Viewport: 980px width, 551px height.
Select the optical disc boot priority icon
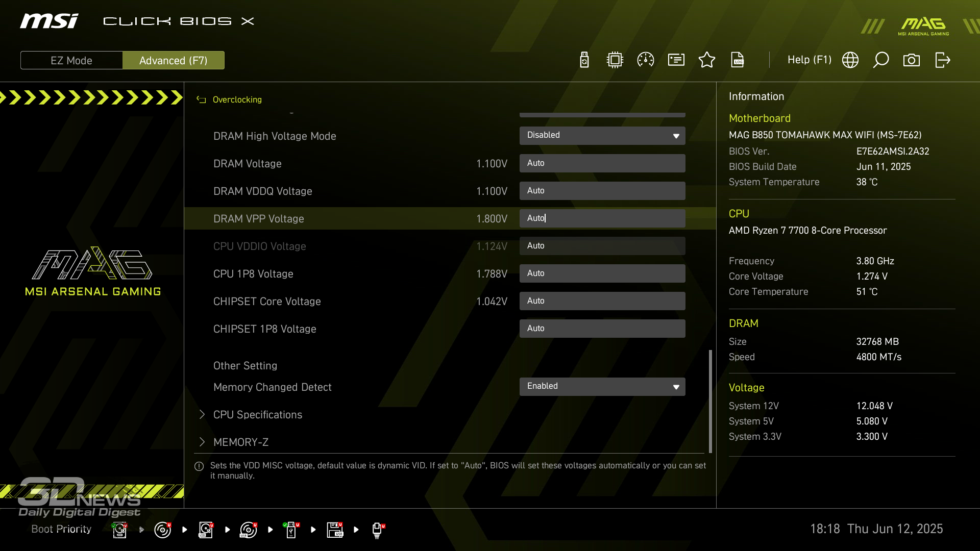point(163,530)
